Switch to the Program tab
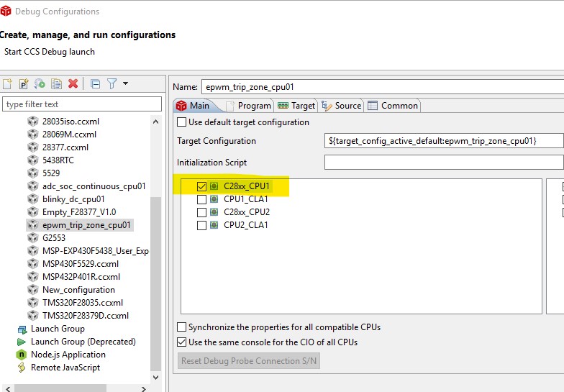Image resolution: width=564 pixels, height=392 pixels. pos(249,106)
